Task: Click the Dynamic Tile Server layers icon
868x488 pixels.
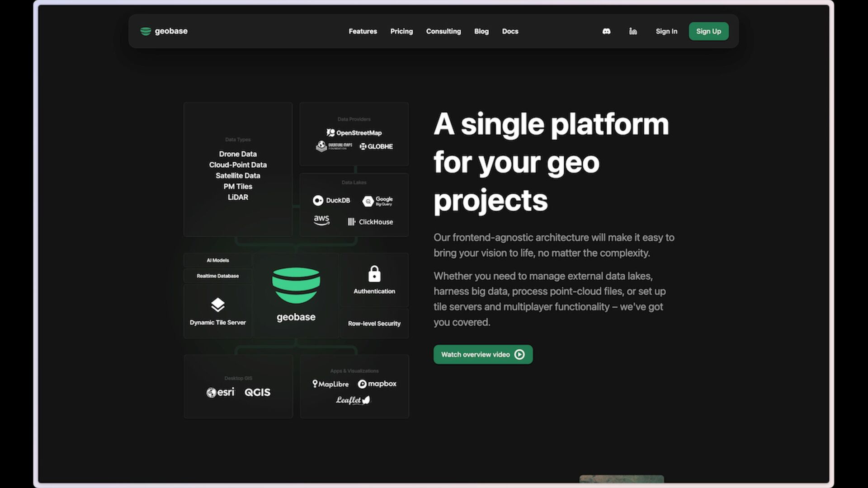Action: pyautogui.click(x=218, y=305)
